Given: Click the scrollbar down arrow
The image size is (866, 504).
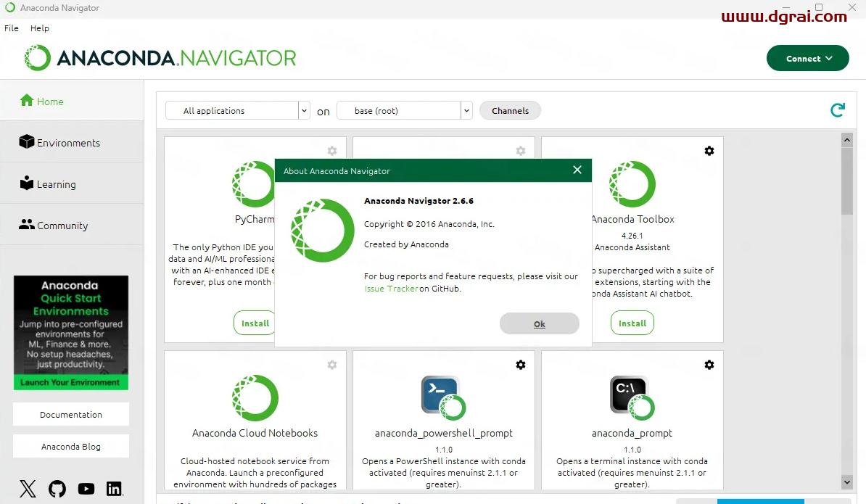Looking at the screenshot, I should 847,482.
